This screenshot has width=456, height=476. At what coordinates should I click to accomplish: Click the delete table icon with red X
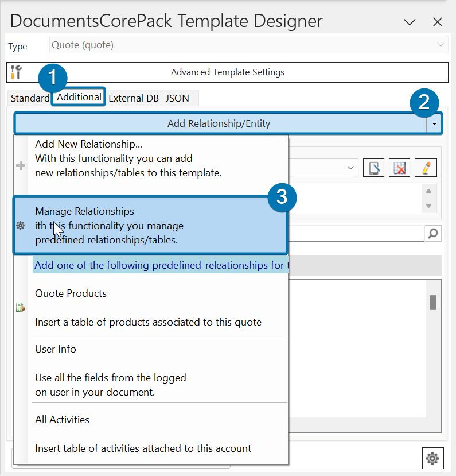pyautogui.click(x=399, y=167)
